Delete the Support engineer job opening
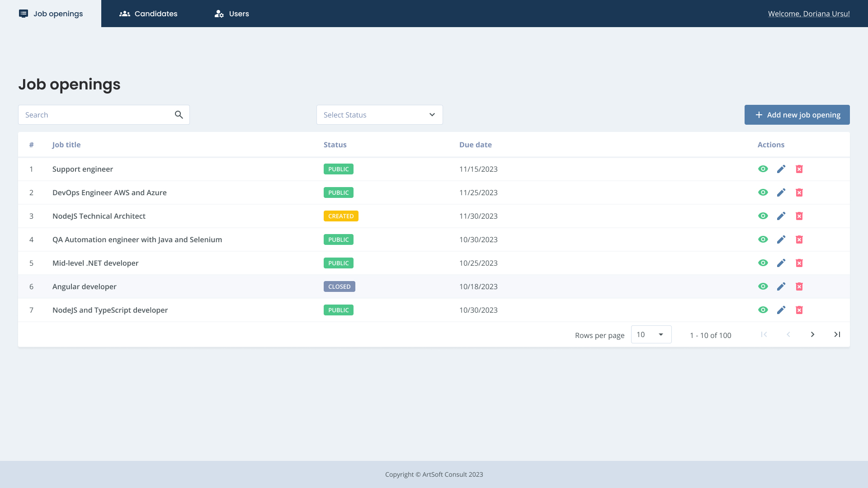The image size is (868, 488). coord(799,169)
